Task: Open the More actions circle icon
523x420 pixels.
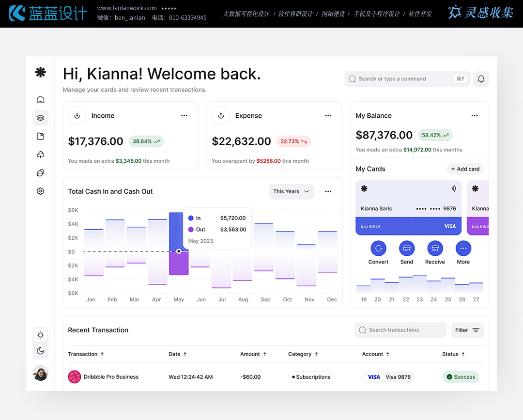Action: [463, 249]
